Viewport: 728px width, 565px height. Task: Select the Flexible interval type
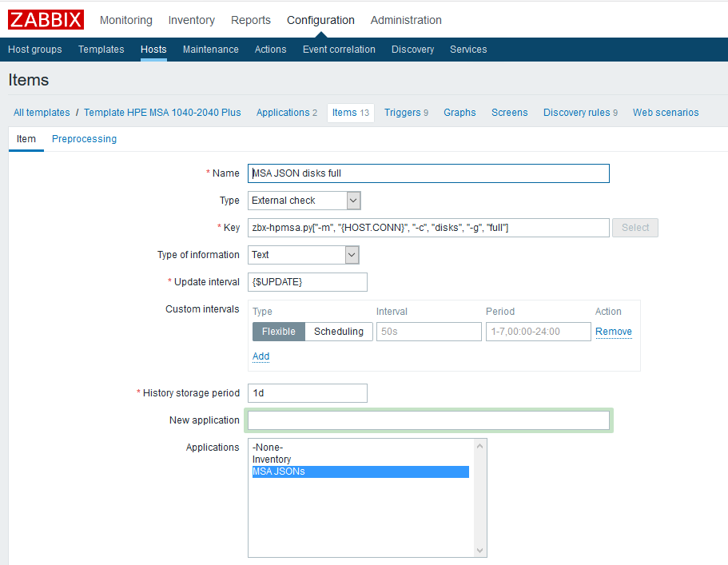tap(278, 331)
